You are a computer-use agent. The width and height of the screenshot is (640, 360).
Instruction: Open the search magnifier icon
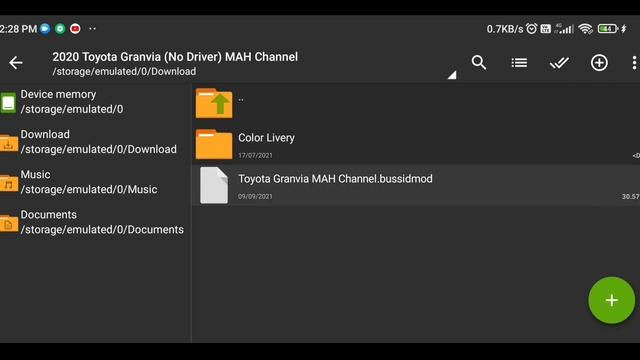pyautogui.click(x=479, y=62)
